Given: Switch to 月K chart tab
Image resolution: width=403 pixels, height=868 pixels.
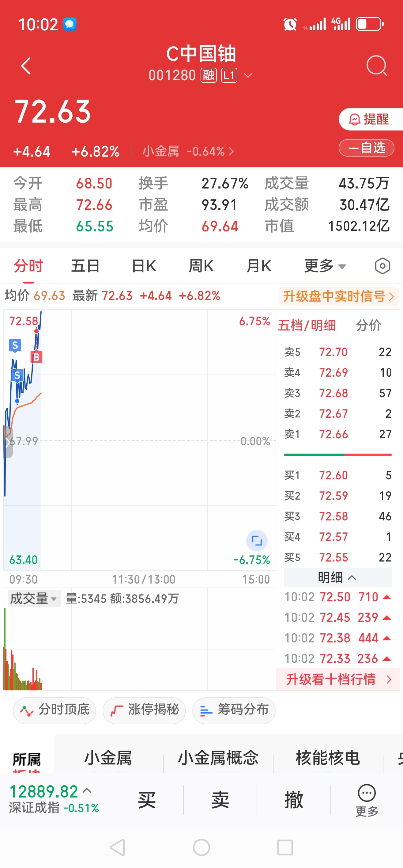Looking at the screenshot, I should (x=258, y=266).
